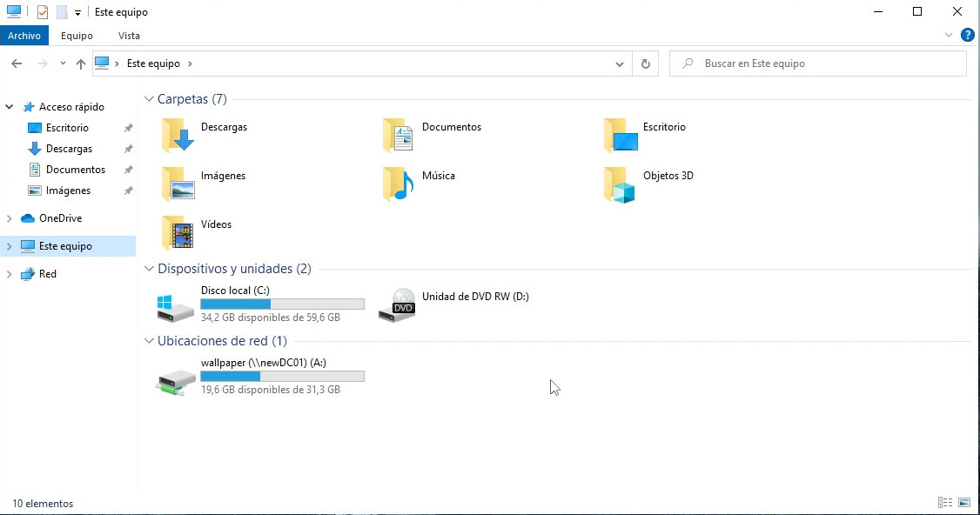Click the refresh button beside address bar

(645, 64)
